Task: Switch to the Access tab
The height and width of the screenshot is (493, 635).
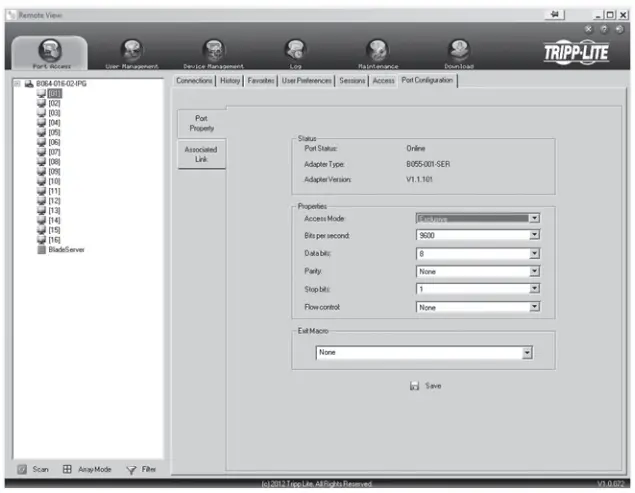Action: click(x=384, y=81)
